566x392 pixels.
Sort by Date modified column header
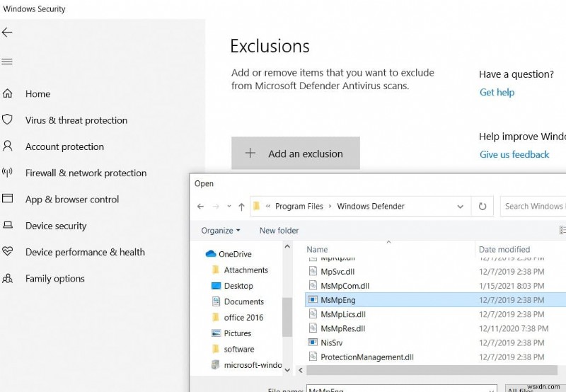pyautogui.click(x=504, y=249)
